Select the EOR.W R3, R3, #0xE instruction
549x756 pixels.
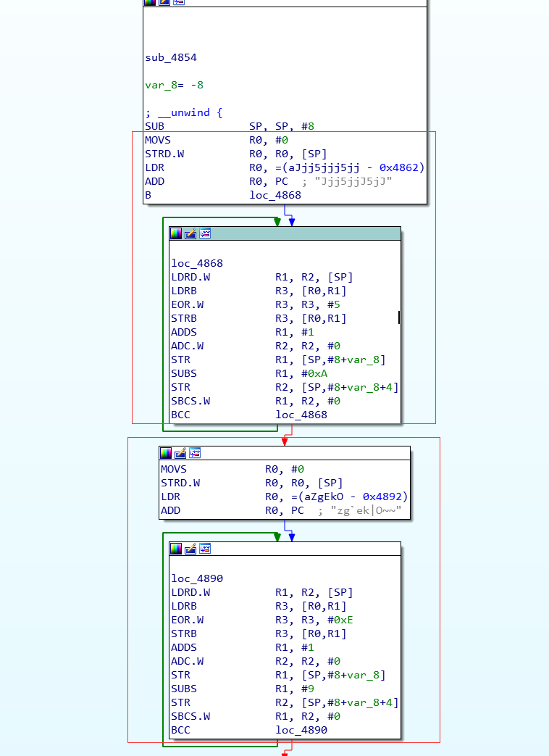pyautogui.click(x=262, y=620)
